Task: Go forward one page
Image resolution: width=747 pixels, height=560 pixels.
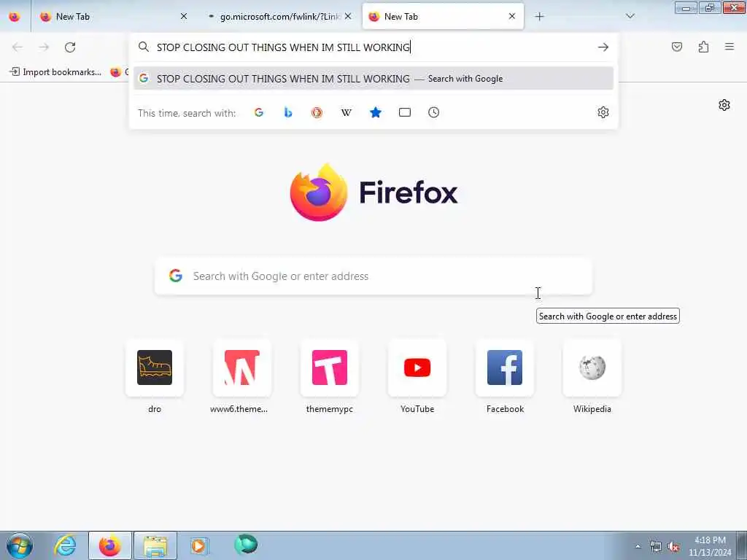Action: point(44,47)
